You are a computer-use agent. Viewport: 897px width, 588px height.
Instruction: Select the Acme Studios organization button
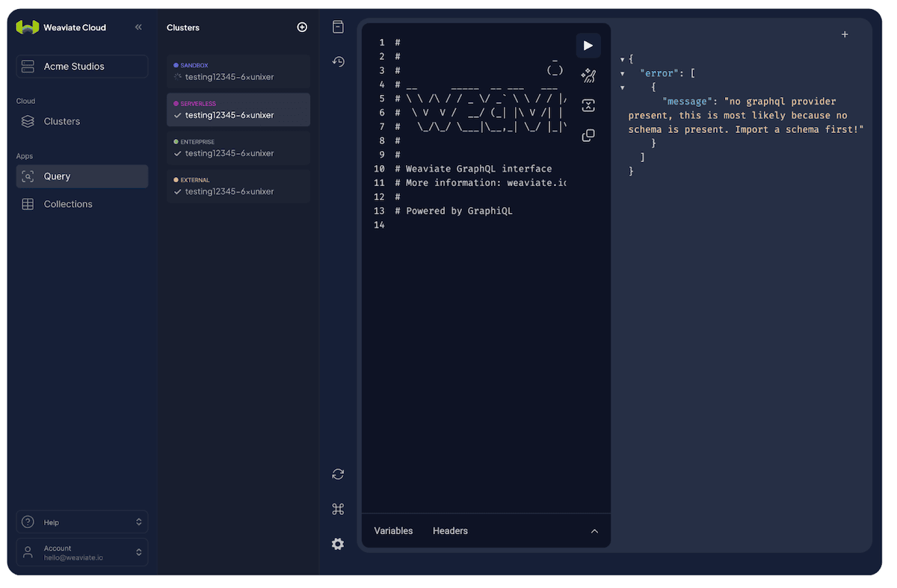pos(82,66)
